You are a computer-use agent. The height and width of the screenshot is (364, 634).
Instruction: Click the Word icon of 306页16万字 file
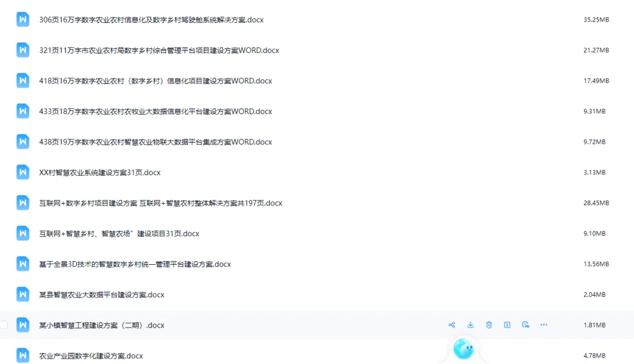click(23, 19)
